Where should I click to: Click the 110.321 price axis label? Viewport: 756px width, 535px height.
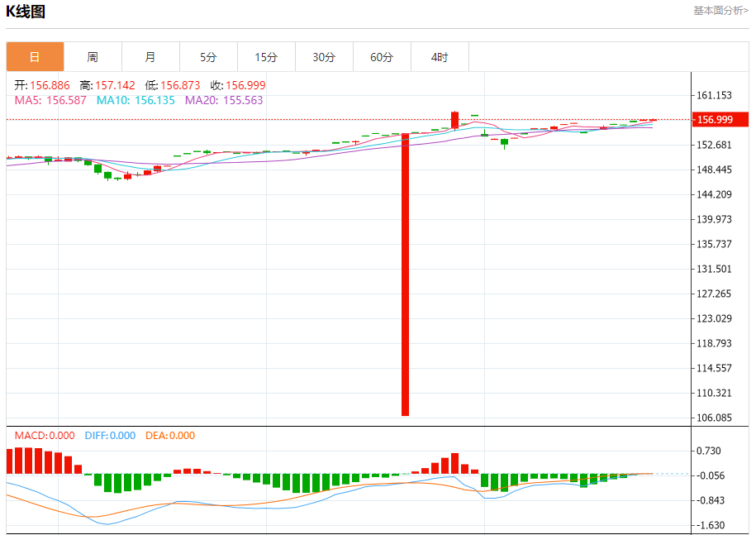714,393
